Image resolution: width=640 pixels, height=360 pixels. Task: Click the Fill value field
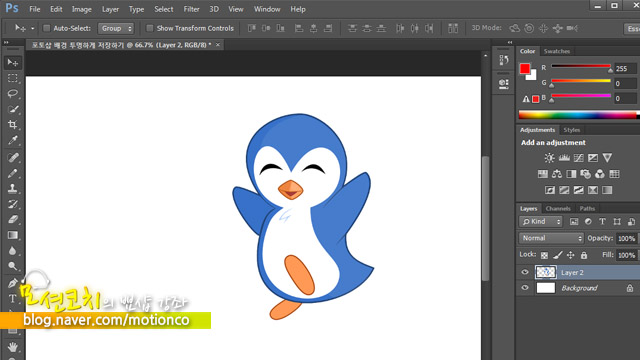626,256
